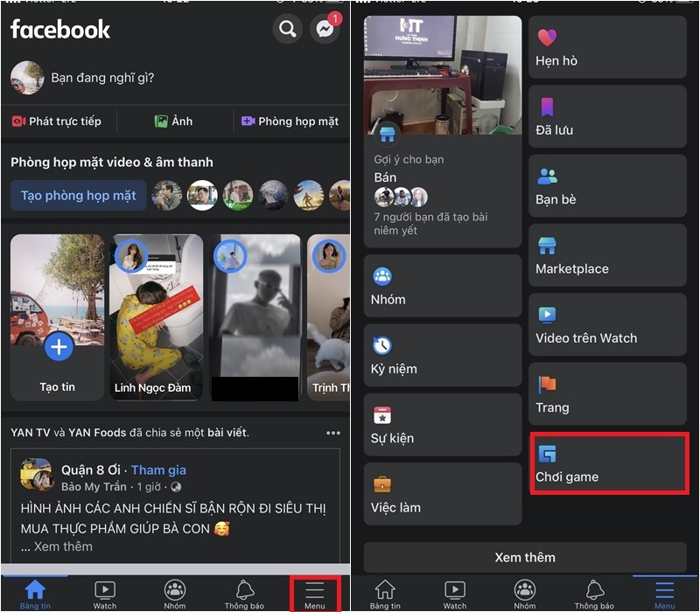Open the Trang pages shortcut
Viewport: 700px width, 612px height.
coord(607,394)
